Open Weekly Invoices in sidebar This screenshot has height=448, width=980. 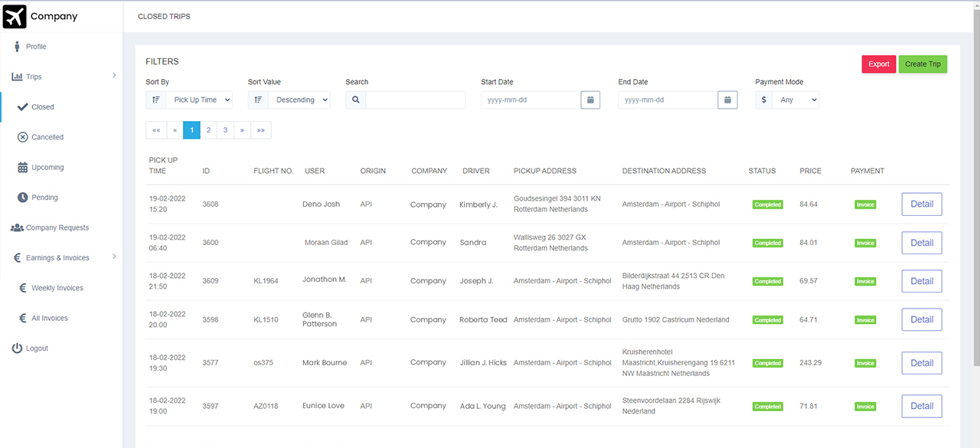tap(57, 288)
